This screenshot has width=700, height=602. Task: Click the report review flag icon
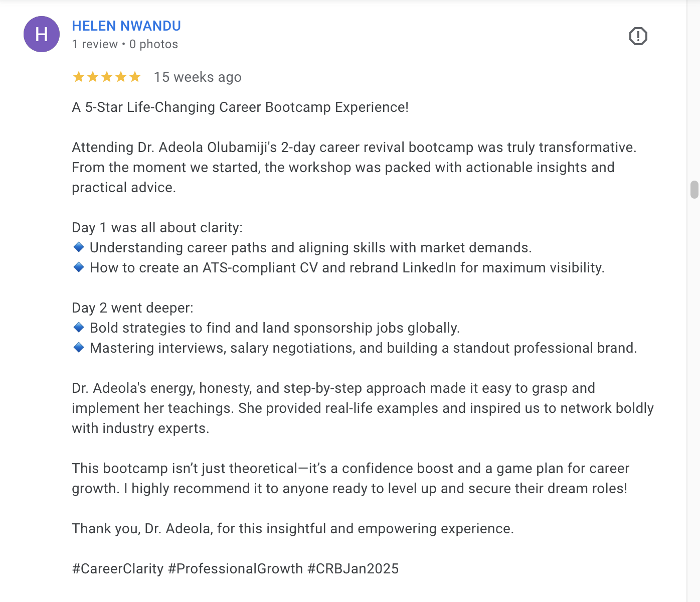(638, 36)
